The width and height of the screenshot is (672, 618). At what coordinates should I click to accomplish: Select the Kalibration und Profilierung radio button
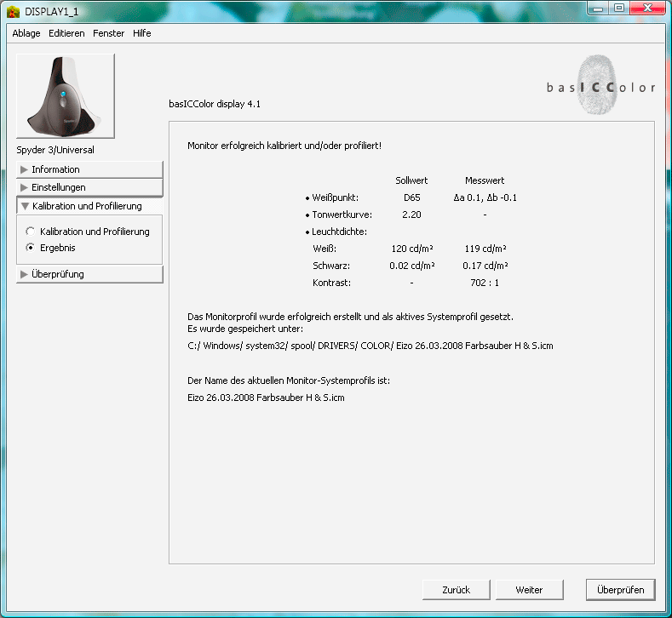click(32, 232)
